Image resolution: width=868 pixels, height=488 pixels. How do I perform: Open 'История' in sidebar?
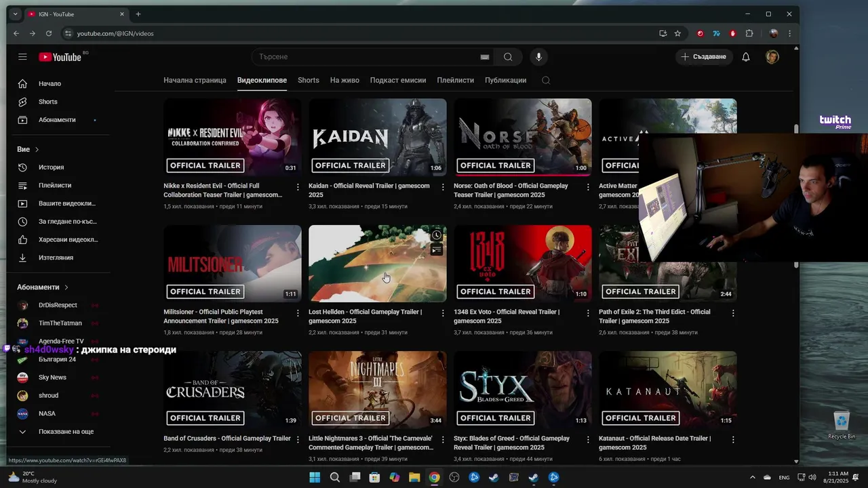(x=58, y=167)
